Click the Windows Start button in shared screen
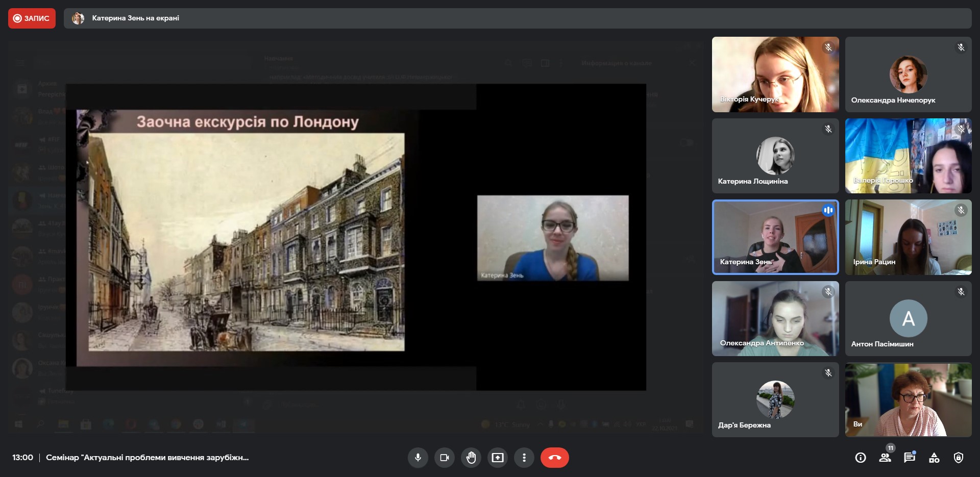Viewport: 980px width, 477px height. click(x=18, y=424)
